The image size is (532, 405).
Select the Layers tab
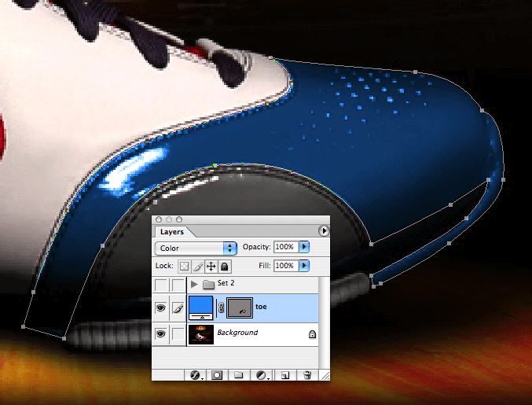172,232
